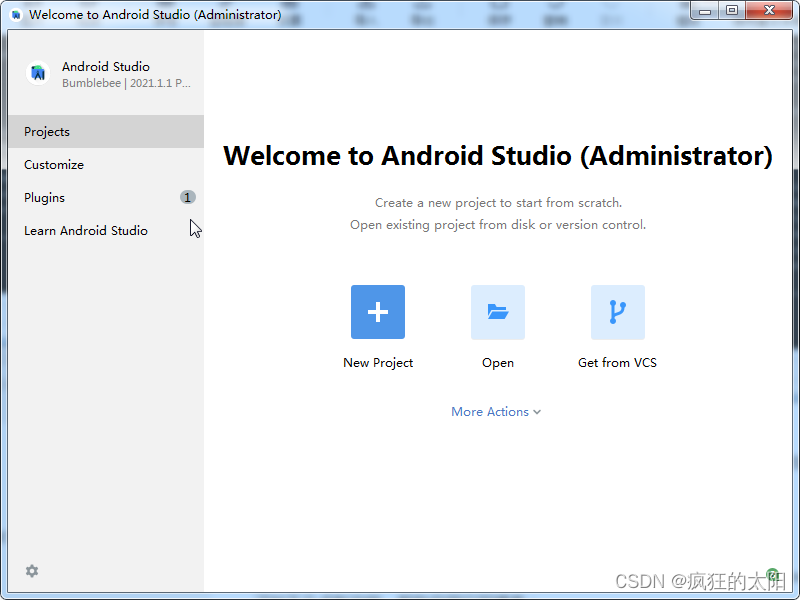
Task: Expand the More Actions dropdown
Action: coord(496,412)
